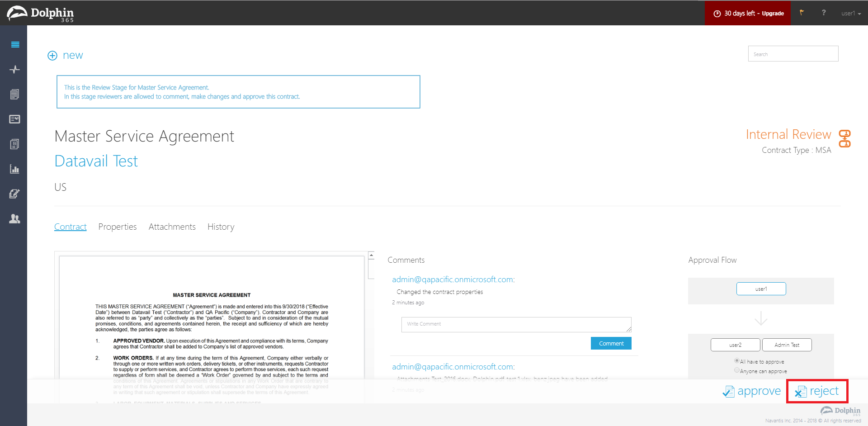Image resolution: width=868 pixels, height=426 pixels.
Task: Click 'Changed the contract properties' comment
Action: [440, 292]
